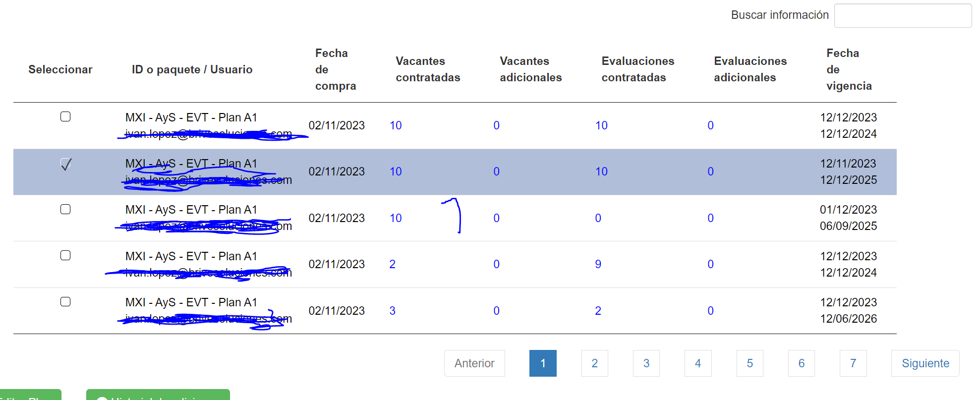980x400 pixels.
Task: Click plan name in row expiring 12/06/2026
Action: [x=191, y=302]
